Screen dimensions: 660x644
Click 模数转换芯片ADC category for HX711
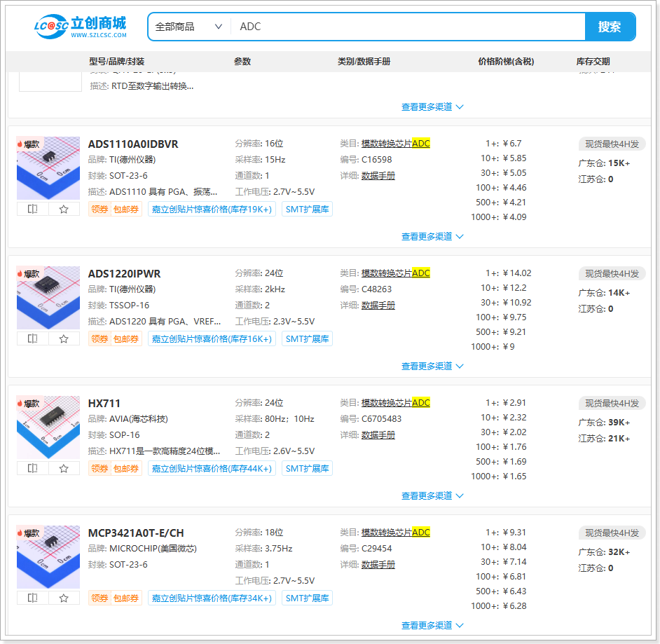coord(396,403)
